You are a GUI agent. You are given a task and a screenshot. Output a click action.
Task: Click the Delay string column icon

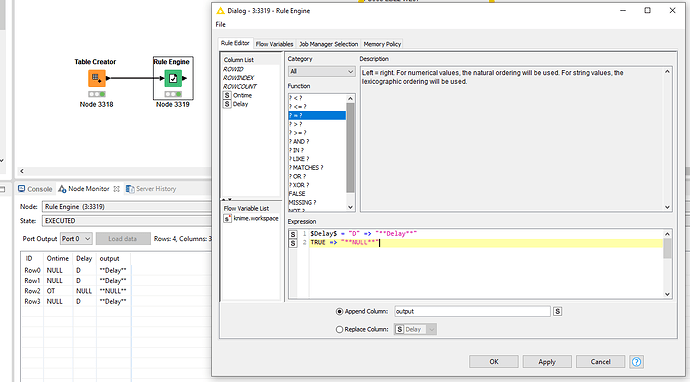[x=227, y=104]
